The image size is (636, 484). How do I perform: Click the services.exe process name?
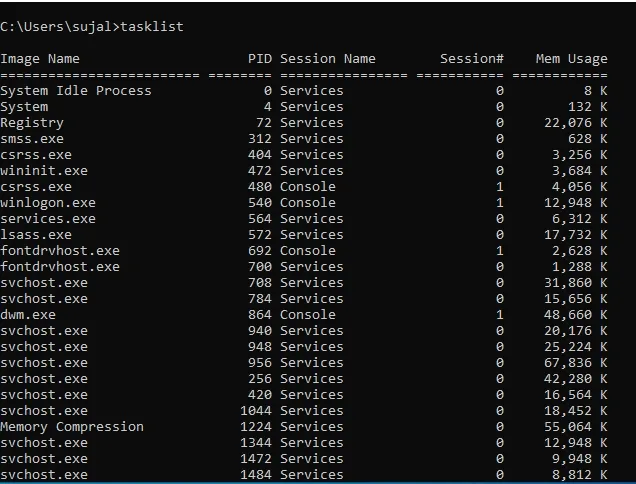pyautogui.click(x=48, y=218)
